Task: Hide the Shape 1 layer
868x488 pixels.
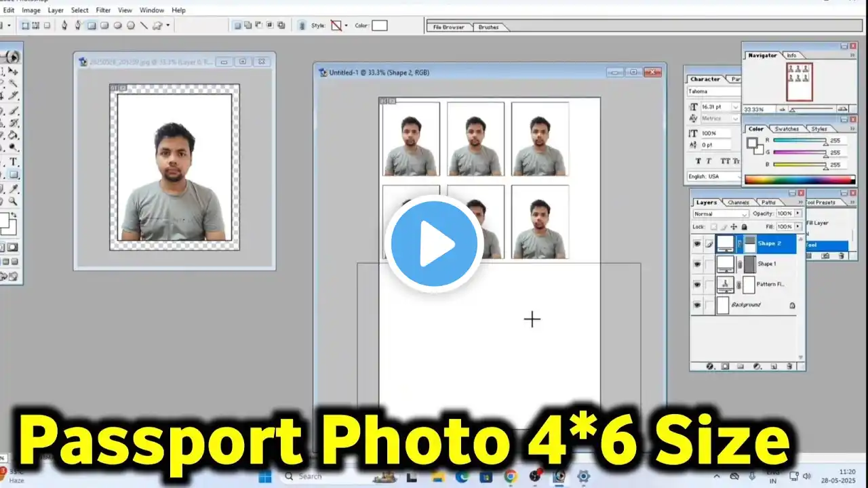Action: click(x=697, y=264)
